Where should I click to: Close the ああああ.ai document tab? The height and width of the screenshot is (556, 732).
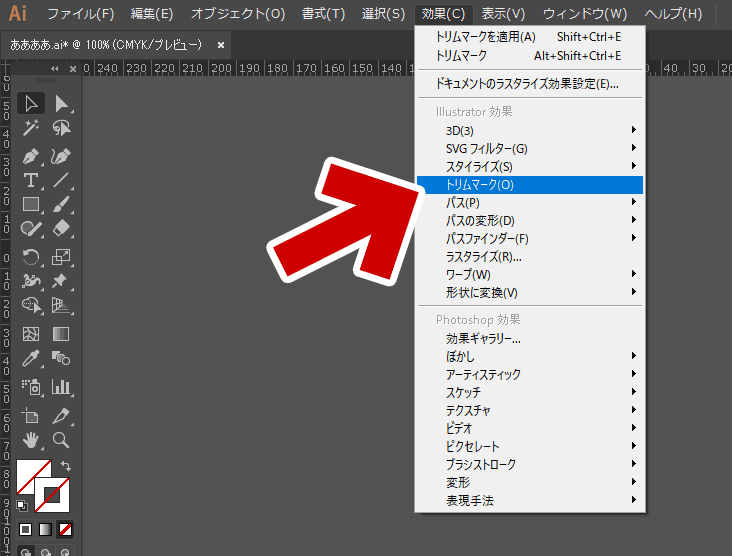point(221,45)
